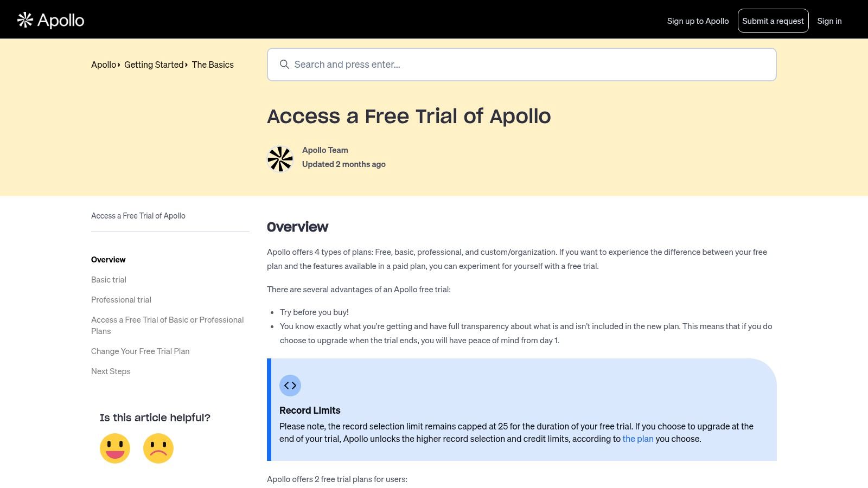The image size is (868, 488).
Task: Select the sad face feedback emoji
Action: 158,448
